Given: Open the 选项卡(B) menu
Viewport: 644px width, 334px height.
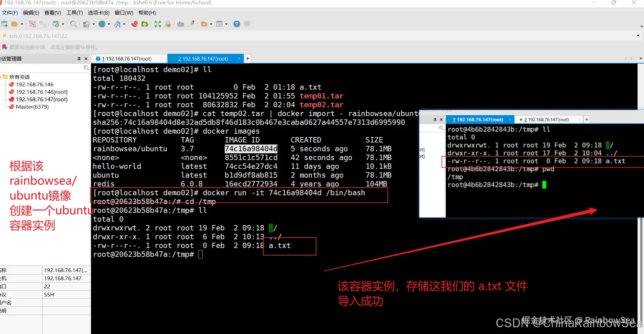Looking at the screenshot, I should (98, 13).
